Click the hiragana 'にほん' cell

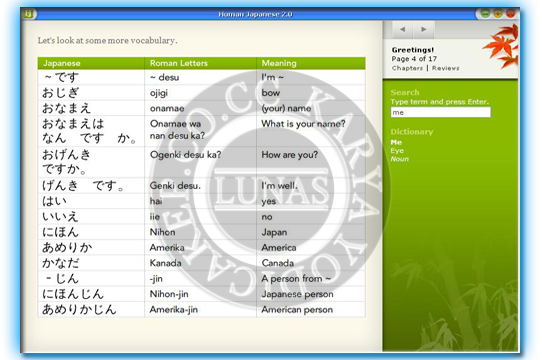tap(91, 232)
